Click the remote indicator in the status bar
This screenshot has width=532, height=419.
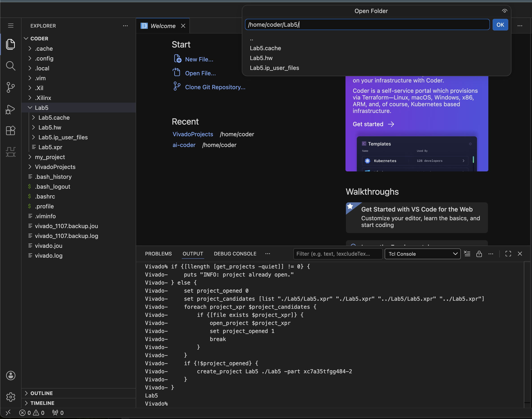click(x=8, y=413)
